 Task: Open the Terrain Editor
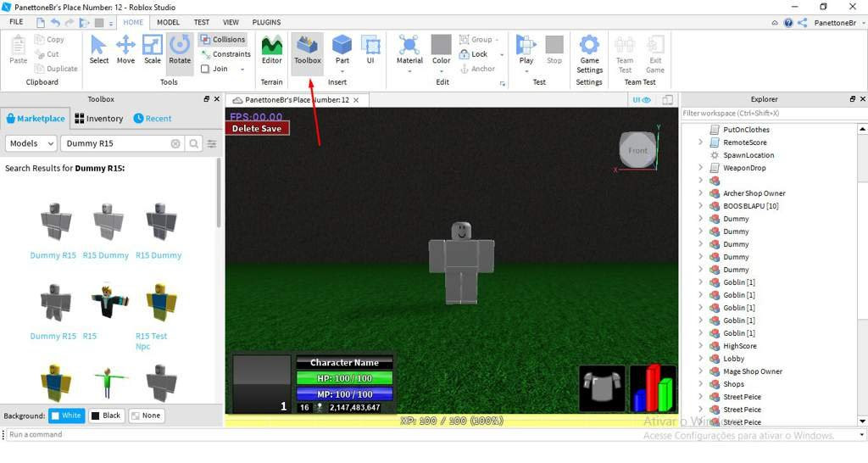[272, 50]
